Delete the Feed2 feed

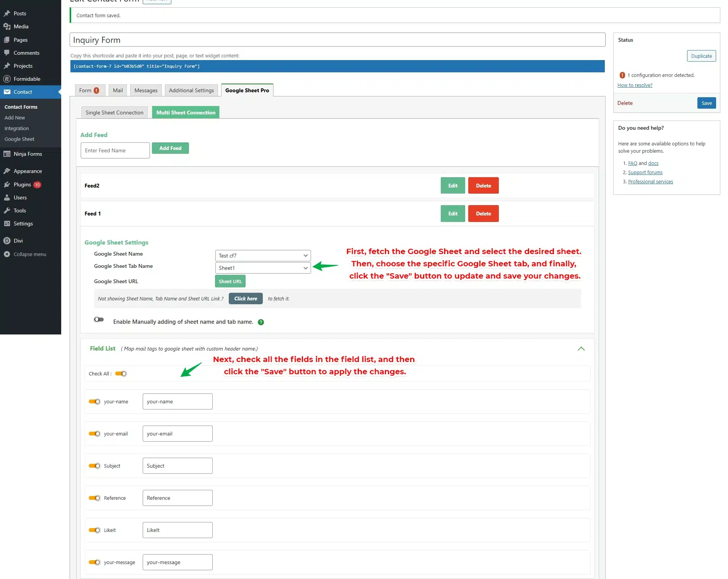point(483,186)
